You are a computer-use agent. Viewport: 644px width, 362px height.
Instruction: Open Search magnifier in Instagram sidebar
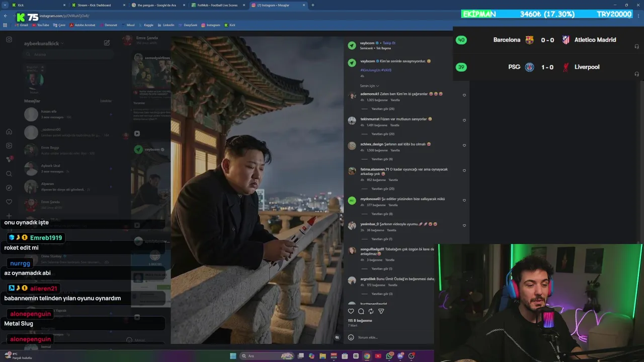point(9,173)
